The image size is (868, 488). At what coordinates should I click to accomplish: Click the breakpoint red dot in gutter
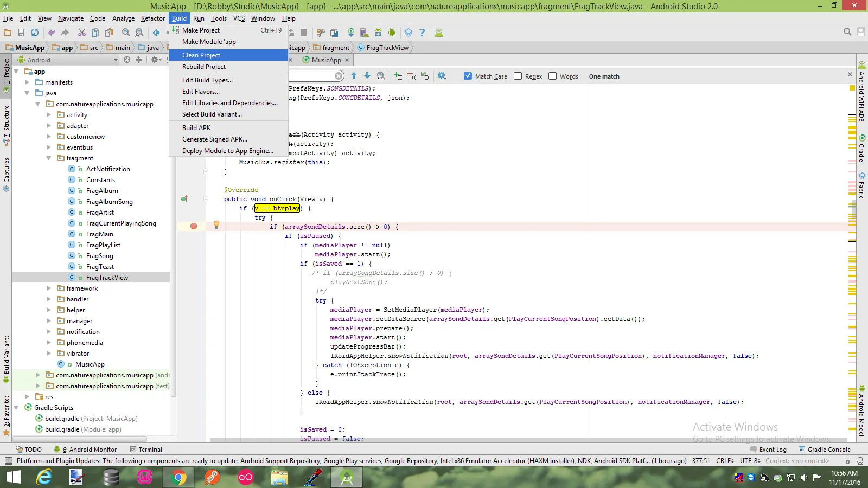(194, 226)
